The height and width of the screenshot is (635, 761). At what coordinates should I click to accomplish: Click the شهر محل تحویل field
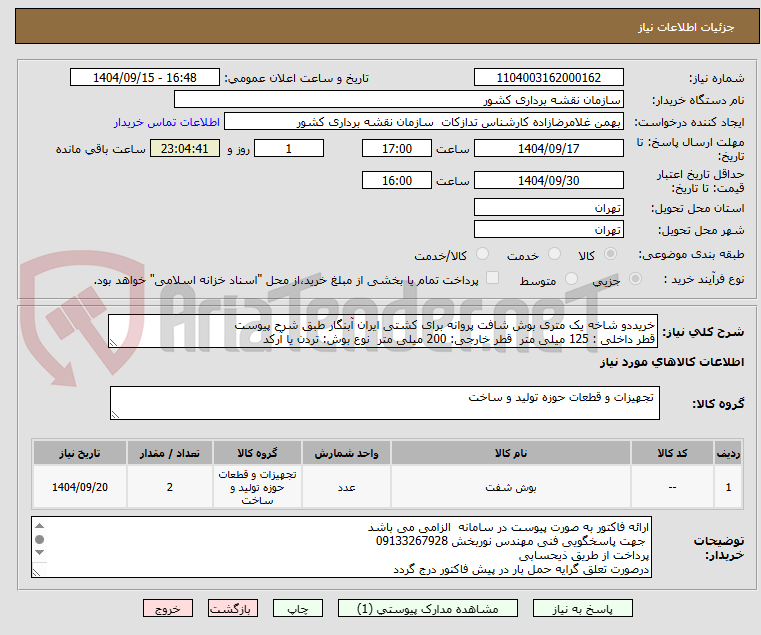[549, 229]
